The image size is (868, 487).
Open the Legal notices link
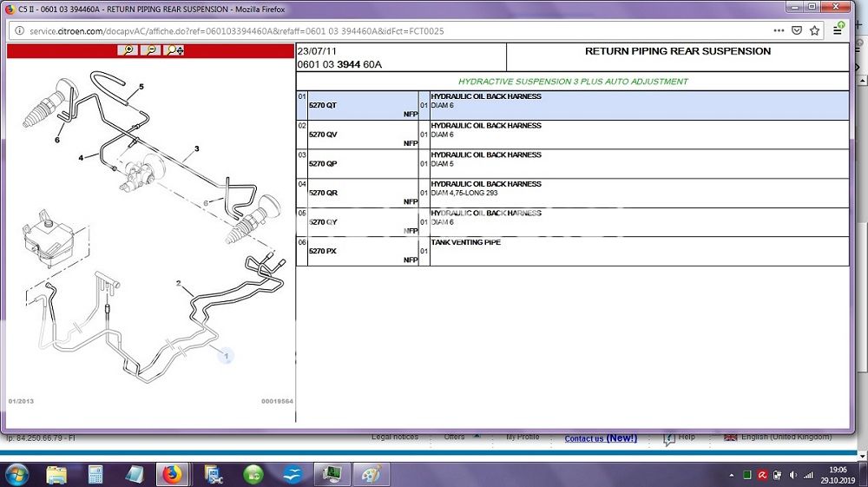[x=394, y=437]
